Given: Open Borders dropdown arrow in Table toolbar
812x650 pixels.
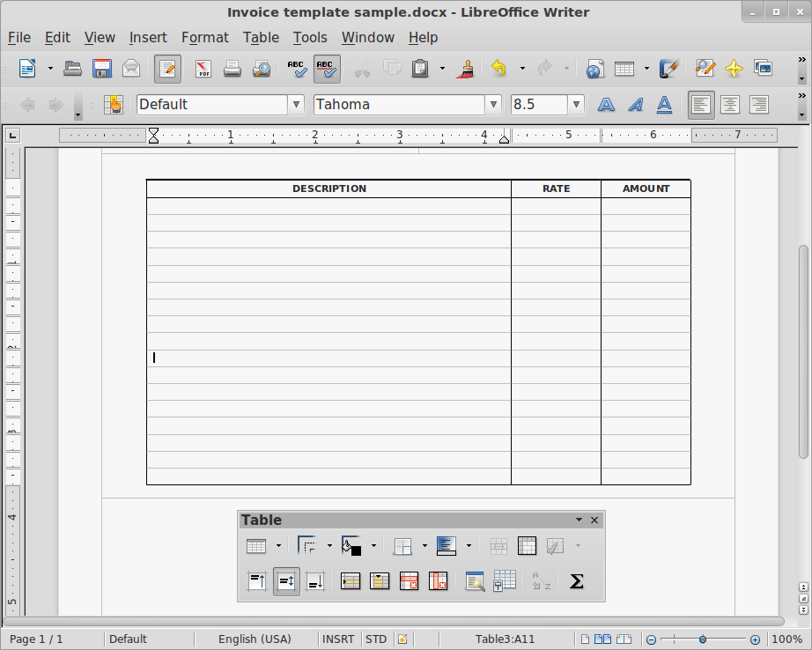Looking at the screenshot, I should (424, 546).
